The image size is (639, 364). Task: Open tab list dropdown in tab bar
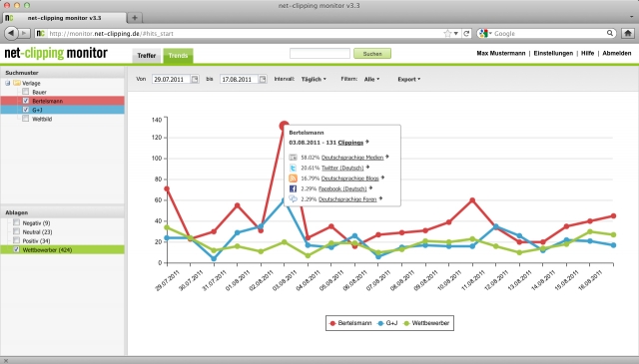631,17
